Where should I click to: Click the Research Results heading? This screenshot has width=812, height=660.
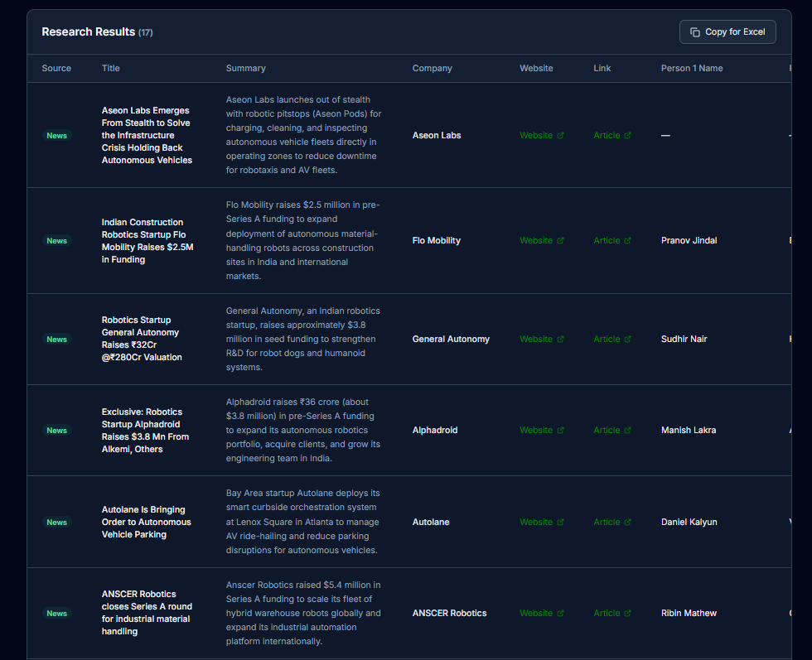(88, 32)
